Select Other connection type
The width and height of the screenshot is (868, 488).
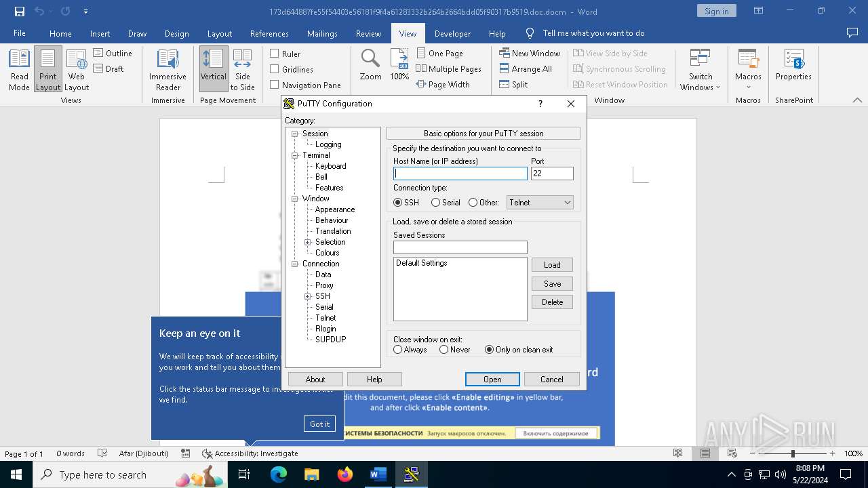point(473,202)
